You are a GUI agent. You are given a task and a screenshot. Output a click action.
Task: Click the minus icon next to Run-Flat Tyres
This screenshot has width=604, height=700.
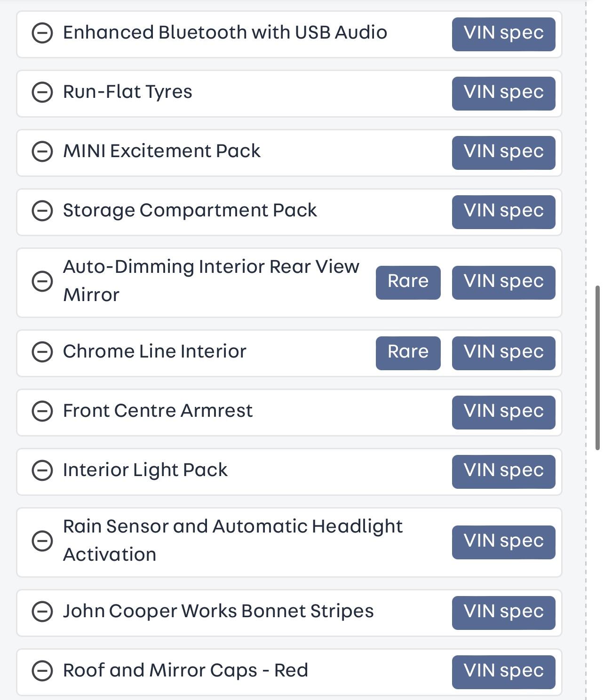coord(42,92)
